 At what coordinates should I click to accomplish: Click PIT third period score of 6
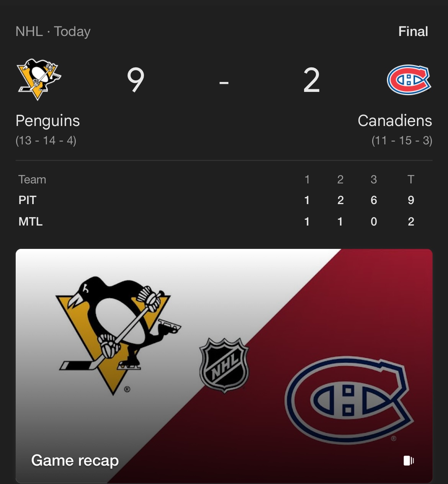point(374,200)
